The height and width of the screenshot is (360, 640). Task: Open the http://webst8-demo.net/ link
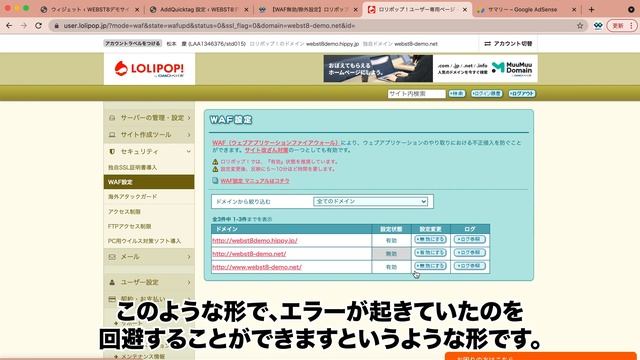click(249, 254)
